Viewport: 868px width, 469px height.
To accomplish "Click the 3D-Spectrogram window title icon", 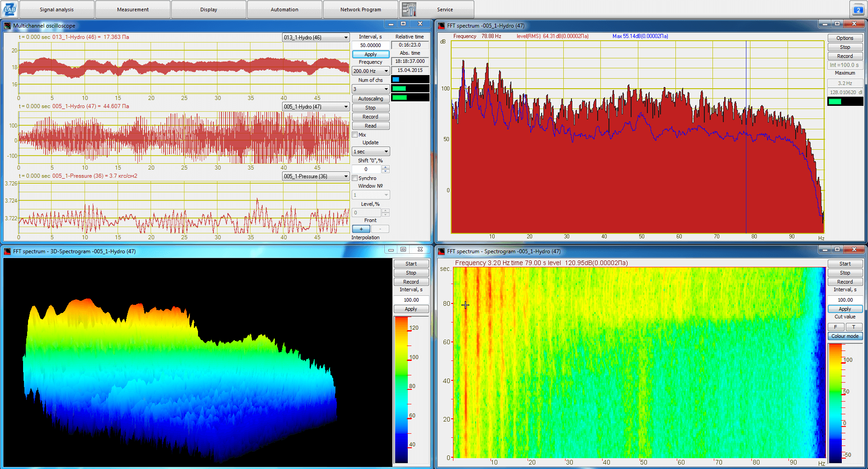I will (8, 251).
